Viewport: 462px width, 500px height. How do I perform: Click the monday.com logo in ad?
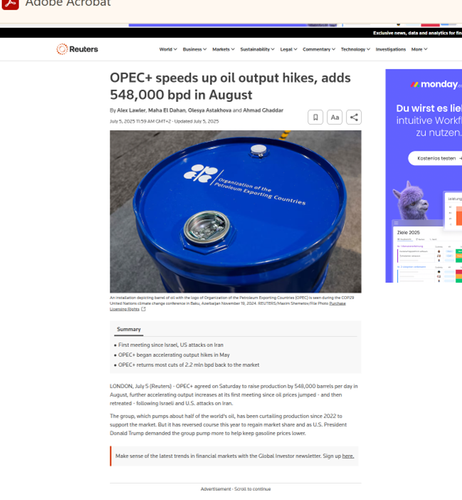click(x=436, y=84)
